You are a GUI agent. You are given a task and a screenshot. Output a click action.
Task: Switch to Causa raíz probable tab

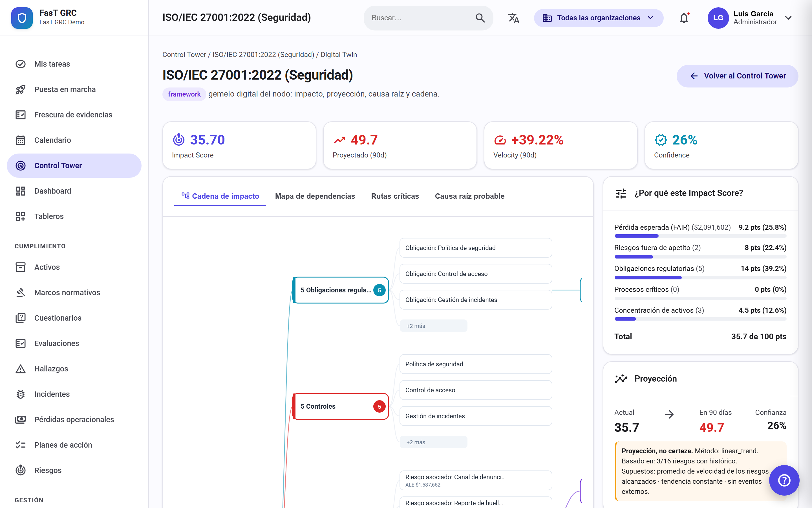point(469,196)
